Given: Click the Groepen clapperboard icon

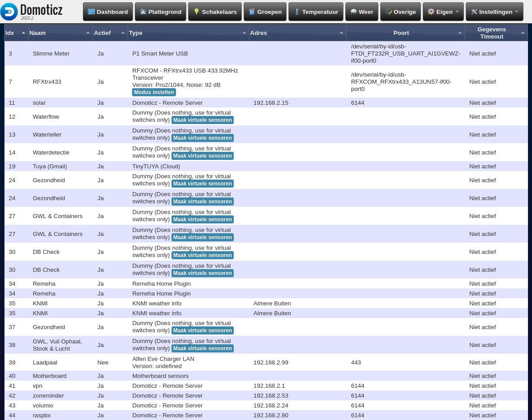Looking at the screenshot, I should [x=252, y=12].
